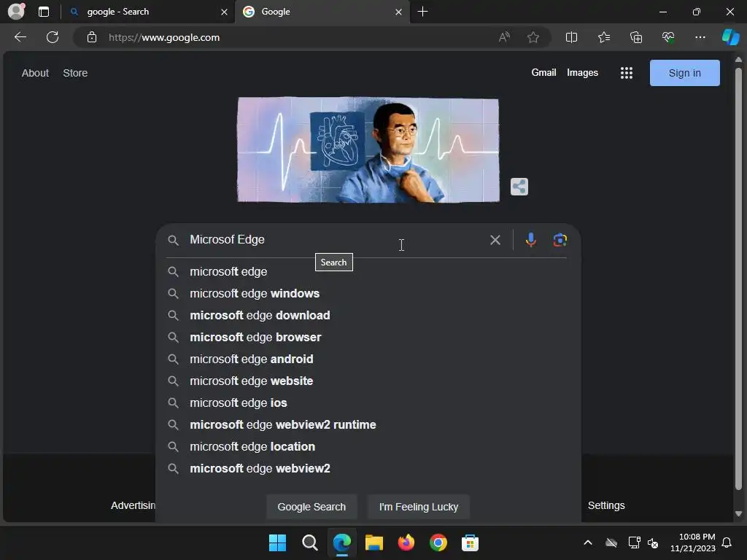Open the clock showing 10:08 PM

693,542
